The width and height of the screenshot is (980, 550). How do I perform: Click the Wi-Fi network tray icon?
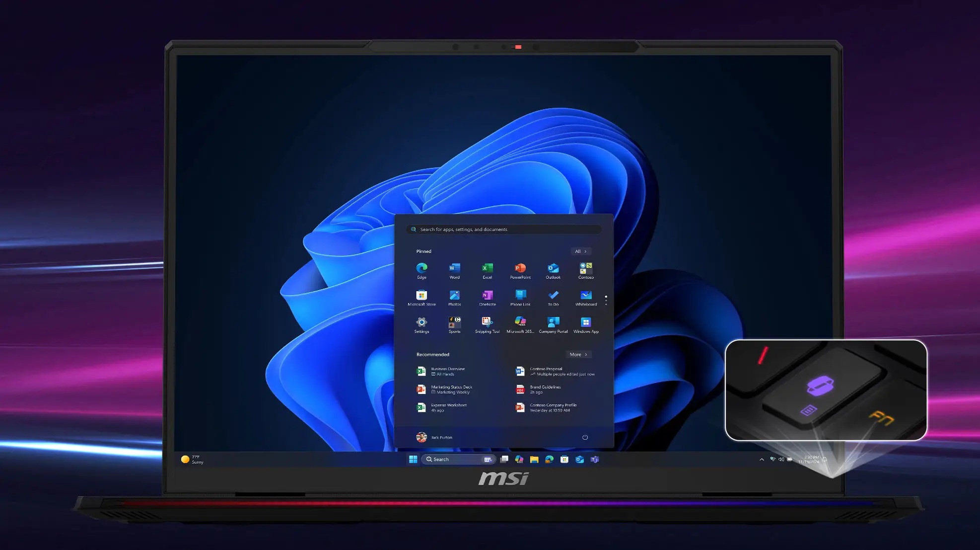point(772,460)
